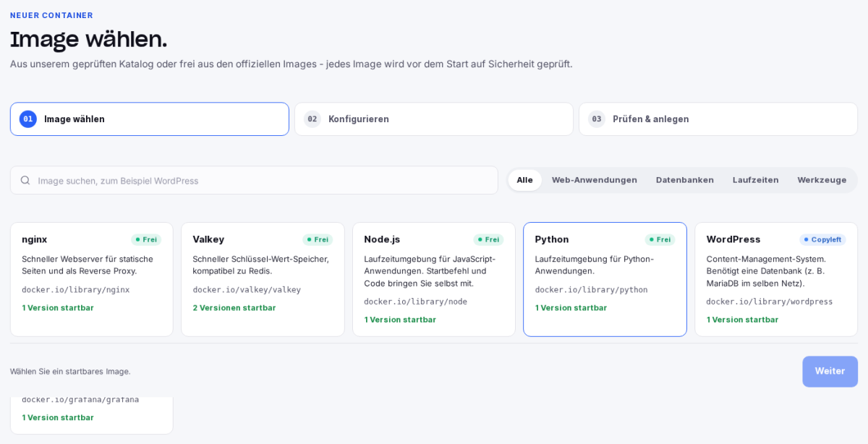Click the WordPress description text
Image resolution: width=868 pixels, height=444 pixels.
tap(766, 270)
